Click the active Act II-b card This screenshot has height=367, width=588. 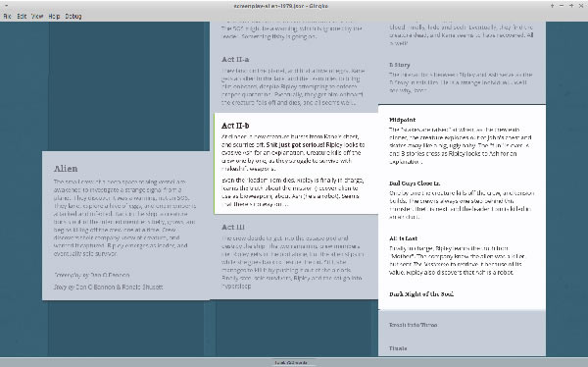click(x=296, y=164)
